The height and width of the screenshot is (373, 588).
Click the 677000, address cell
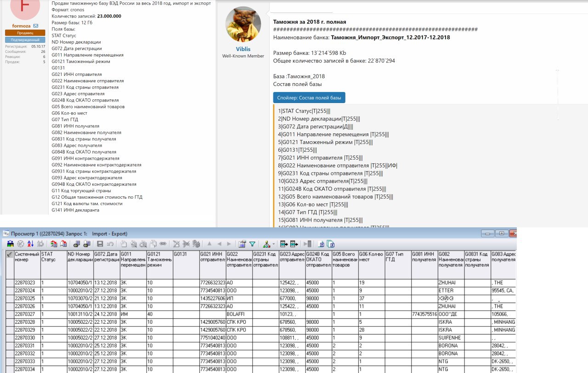coord(292,298)
